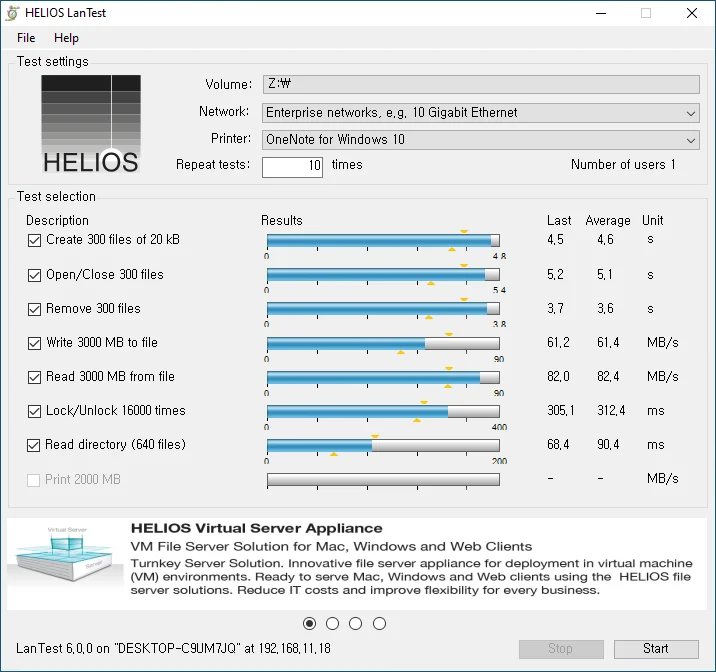The height and width of the screenshot is (672, 716).
Task: Click the Start button
Action: click(x=656, y=649)
